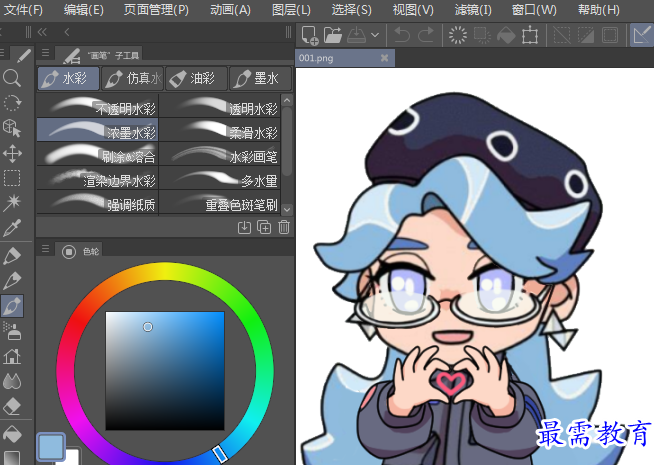Click the Clear outside selection icon
Screen dimensions: 660x465
click(482, 35)
